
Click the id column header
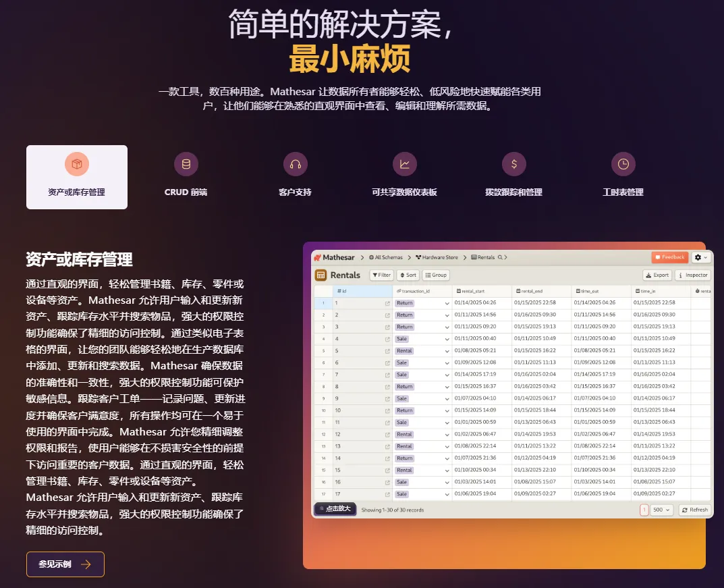[x=362, y=291]
